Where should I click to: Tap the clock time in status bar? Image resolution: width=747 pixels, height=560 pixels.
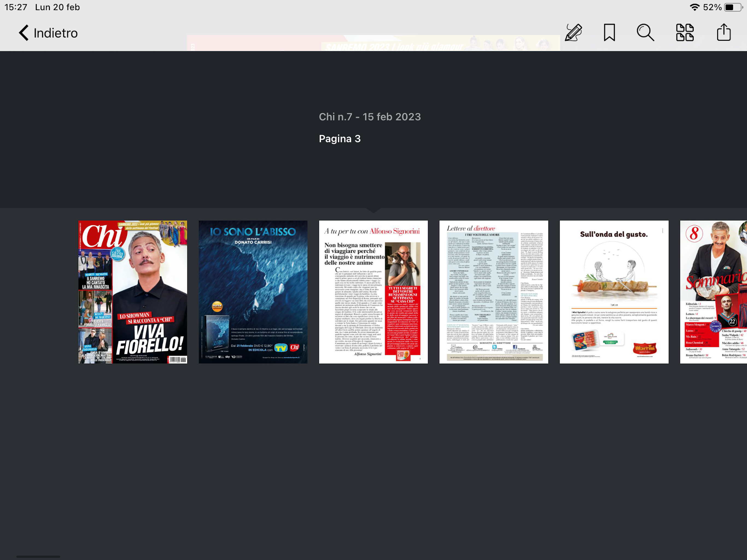pos(16,7)
